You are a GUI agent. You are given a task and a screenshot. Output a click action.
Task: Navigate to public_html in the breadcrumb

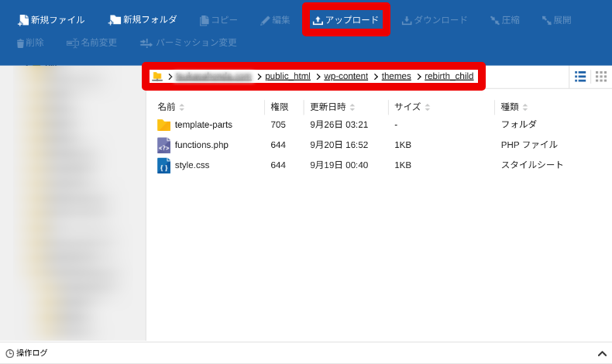pos(287,76)
